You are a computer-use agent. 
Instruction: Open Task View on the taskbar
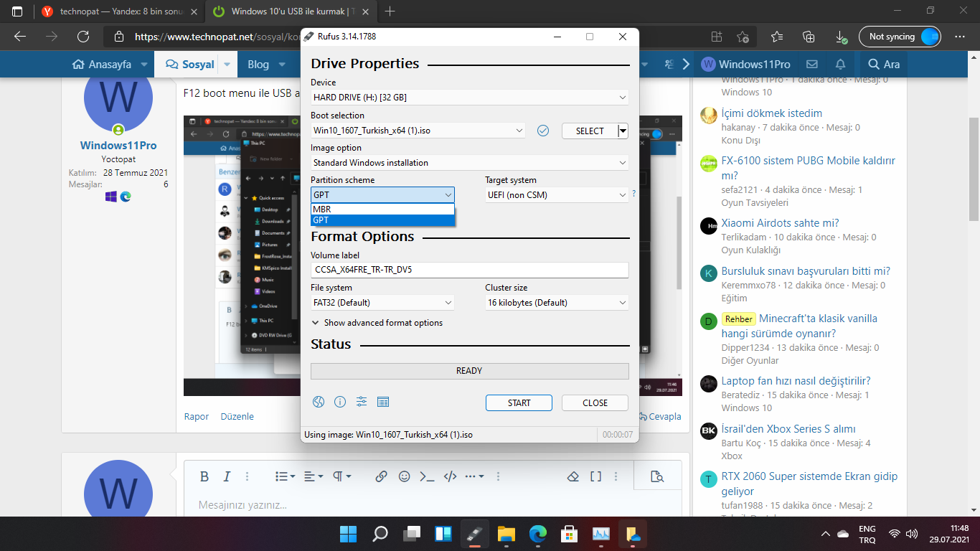pyautogui.click(x=412, y=534)
